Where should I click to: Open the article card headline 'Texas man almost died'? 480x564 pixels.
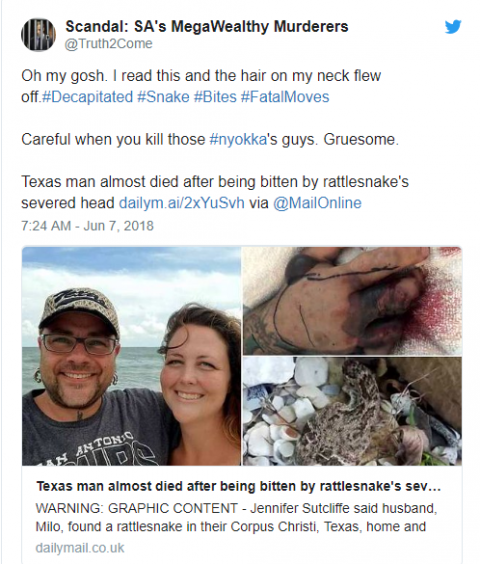click(238, 486)
